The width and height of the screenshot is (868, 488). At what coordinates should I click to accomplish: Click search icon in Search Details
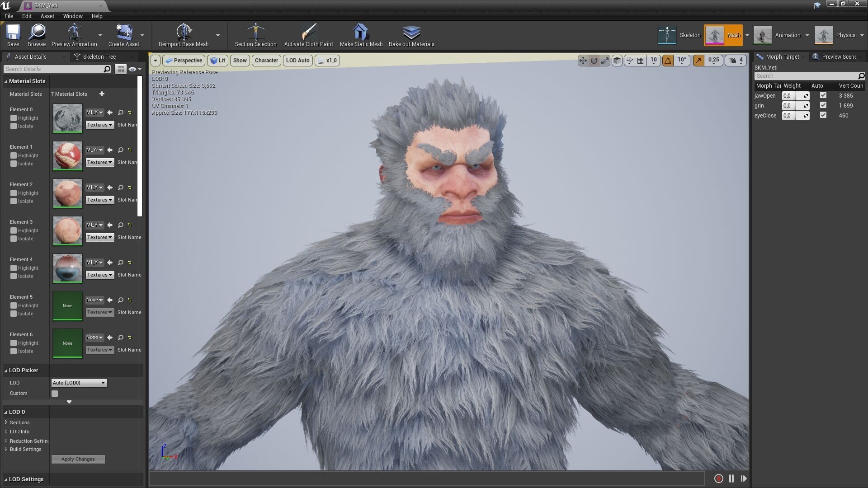click(107, 69)
